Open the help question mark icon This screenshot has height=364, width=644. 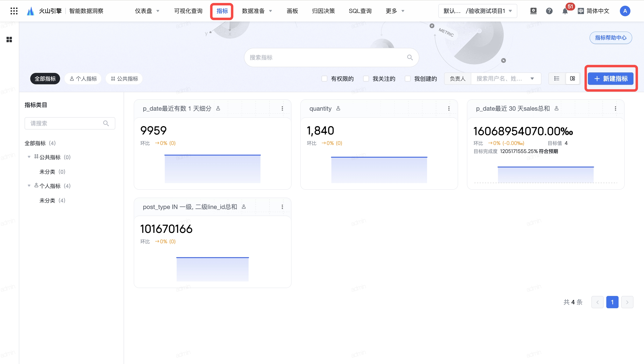549,11
